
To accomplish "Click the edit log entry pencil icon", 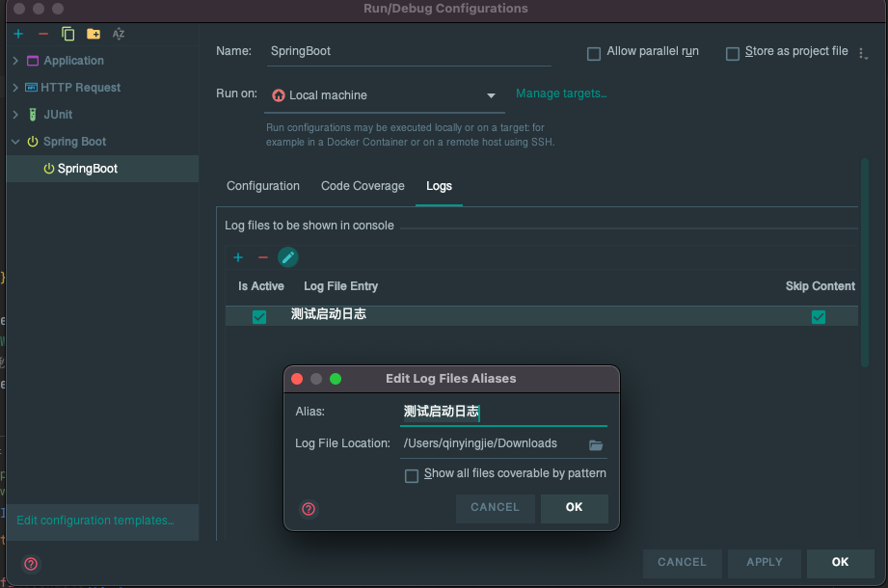I will click(288, 257).
